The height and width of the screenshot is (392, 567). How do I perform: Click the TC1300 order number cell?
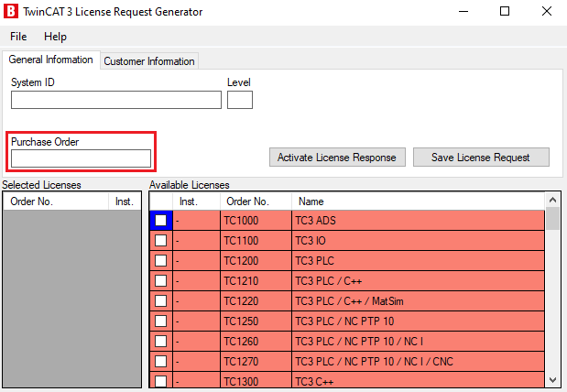[x=256, y=380]
